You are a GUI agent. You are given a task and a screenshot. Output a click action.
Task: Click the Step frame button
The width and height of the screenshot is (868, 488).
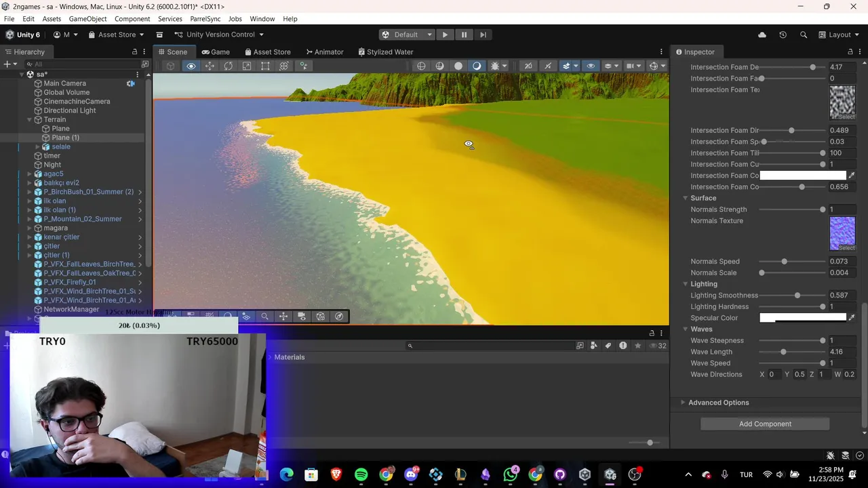[483, 35]
